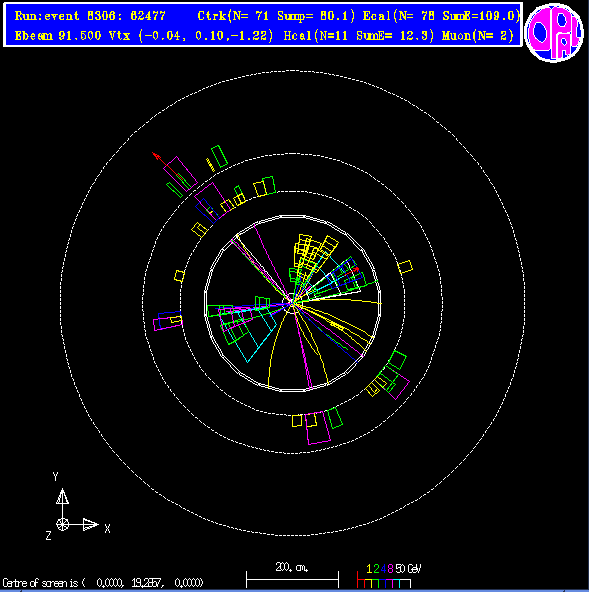Click the Ebeam 91.500 value
The width and height of the screenshot is (589, 592).
point(58,35)
